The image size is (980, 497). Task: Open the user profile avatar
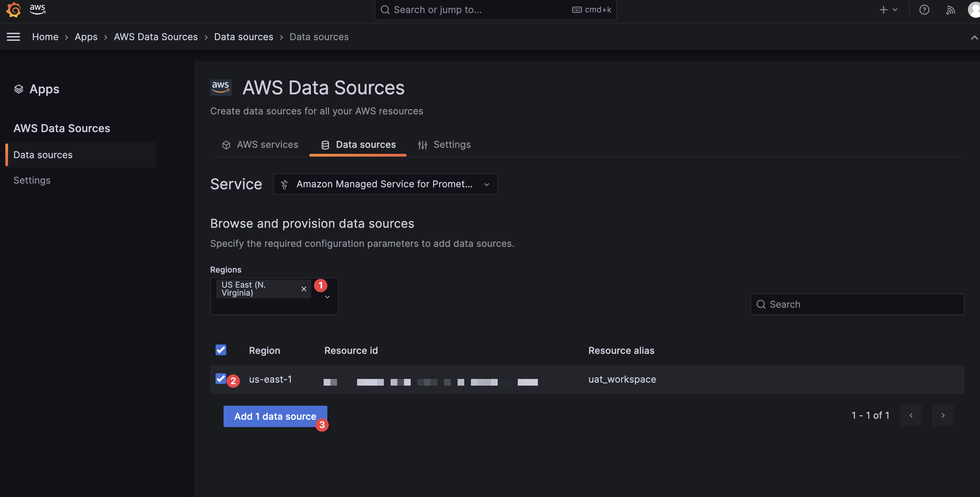[x=975, y=9]
